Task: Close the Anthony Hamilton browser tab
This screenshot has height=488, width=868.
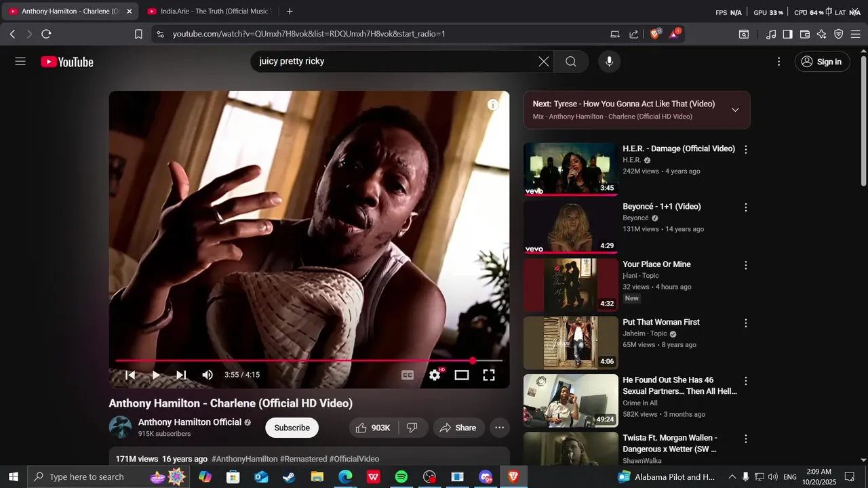Action: [x=130, y=12]
